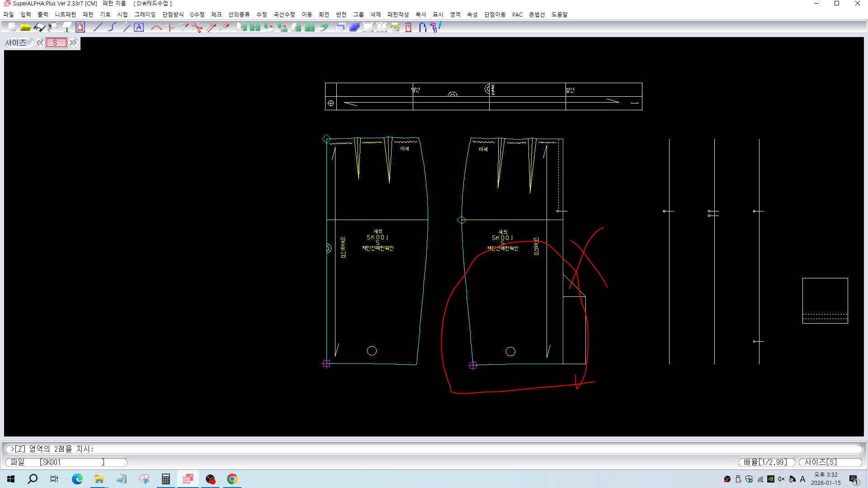Click the new file toolbar icon
The height and width of the screenshot is (488, 868).
(12, 28)
